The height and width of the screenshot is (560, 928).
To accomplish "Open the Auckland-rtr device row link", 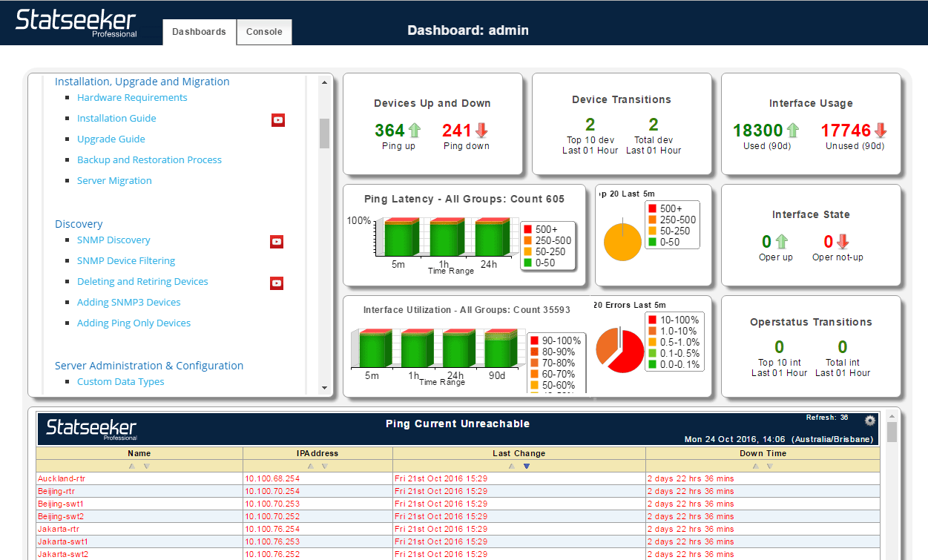I will coord(62,479).
